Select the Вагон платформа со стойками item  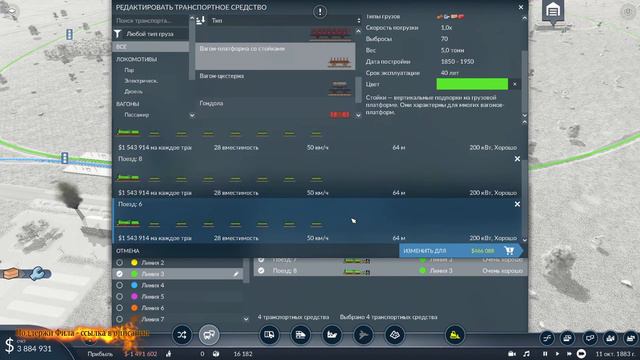[x=275, y=56]
